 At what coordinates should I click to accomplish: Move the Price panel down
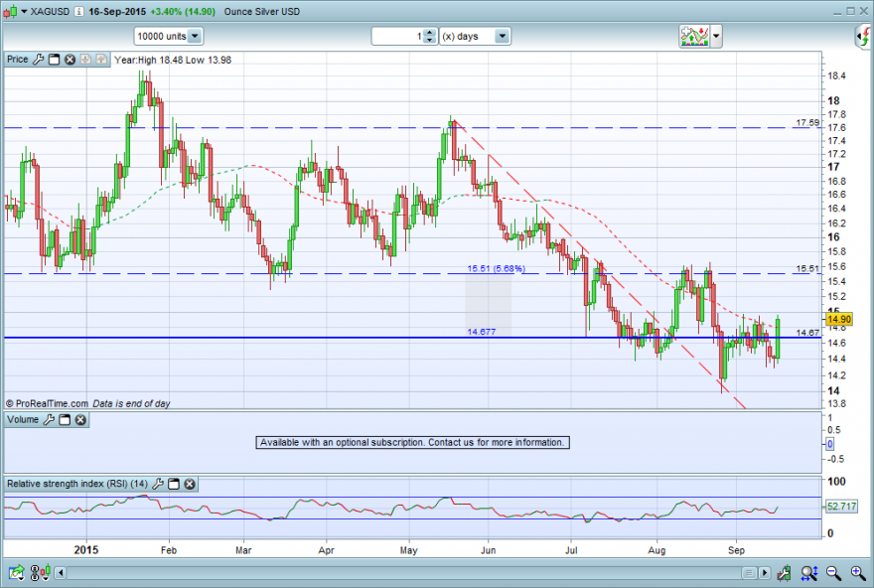coord(85,59)
